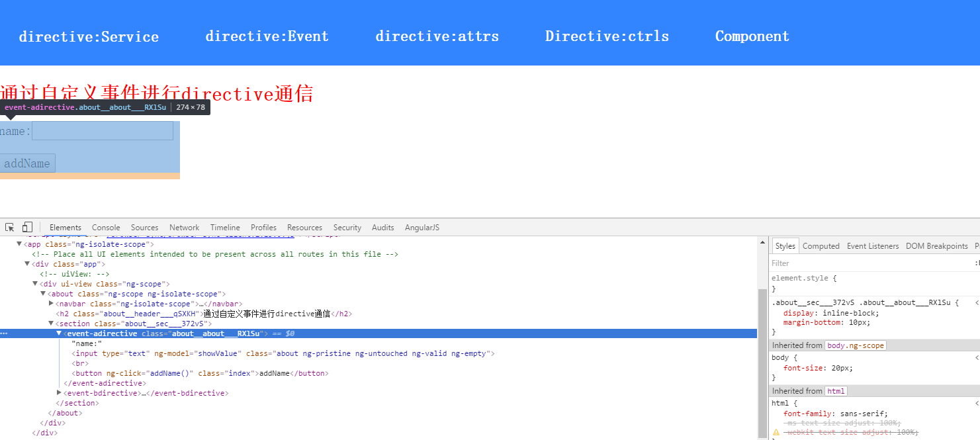Collapse the about ng-scope node arrow
Viewport: 980px width, 440px height.
[43, 294]
